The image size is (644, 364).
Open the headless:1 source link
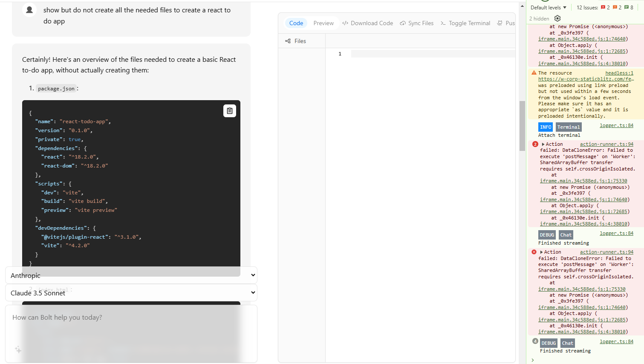pyautogui.click(x=619, y=73)
